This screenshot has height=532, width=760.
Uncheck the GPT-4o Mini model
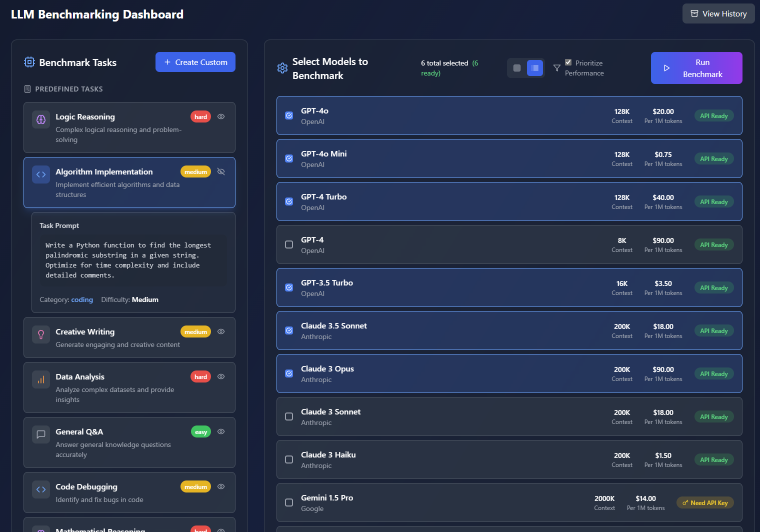click(x=289, y=158)
